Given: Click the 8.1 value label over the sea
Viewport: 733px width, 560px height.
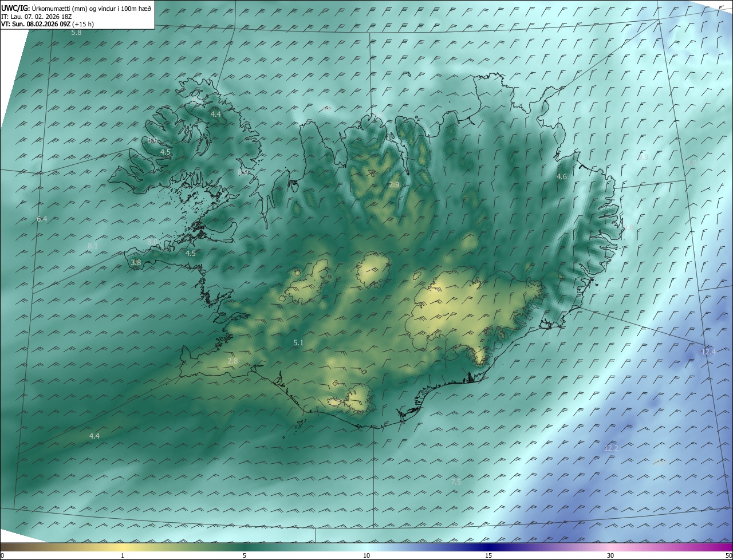Looking at the screenshot, I should (x=92, y=246).
